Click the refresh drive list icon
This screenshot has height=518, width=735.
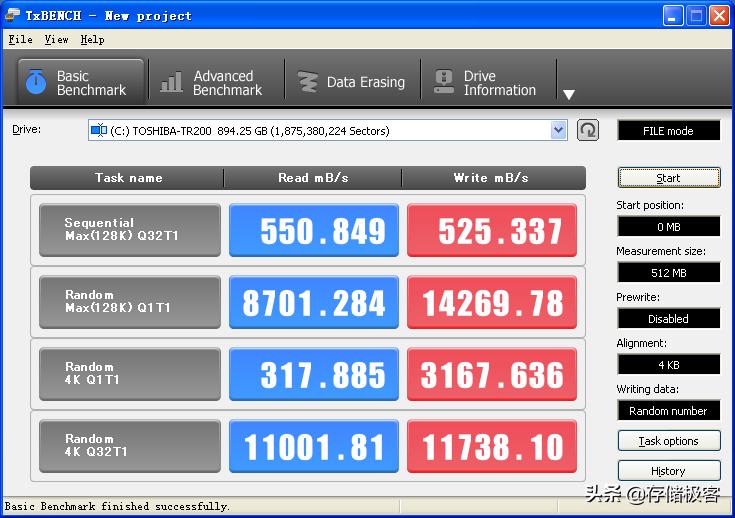(x=588, y=130)
